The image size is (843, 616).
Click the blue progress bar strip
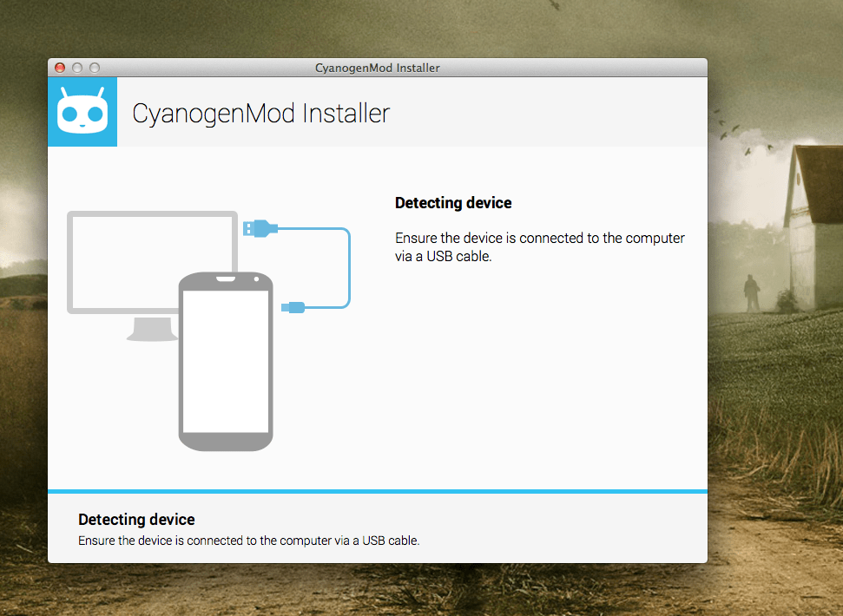(378, 491)
